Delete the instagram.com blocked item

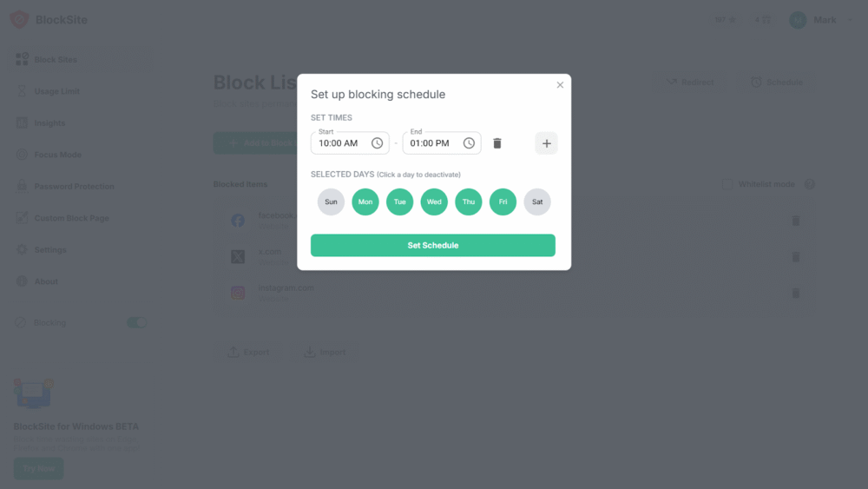[x=795, y=294]
